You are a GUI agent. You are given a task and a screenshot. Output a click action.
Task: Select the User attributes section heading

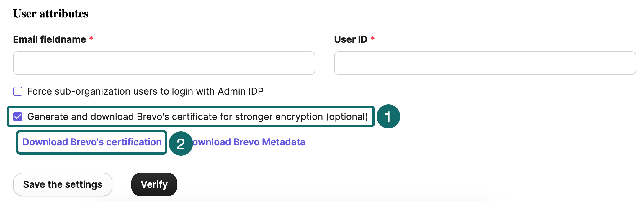50,13
